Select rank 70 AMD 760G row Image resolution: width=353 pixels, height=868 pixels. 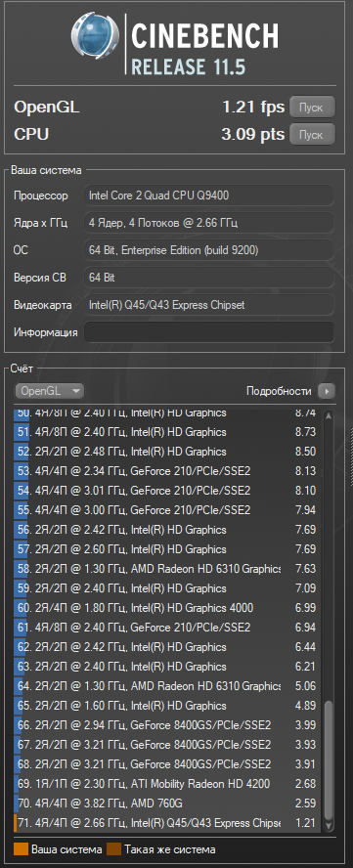point(167,803)
